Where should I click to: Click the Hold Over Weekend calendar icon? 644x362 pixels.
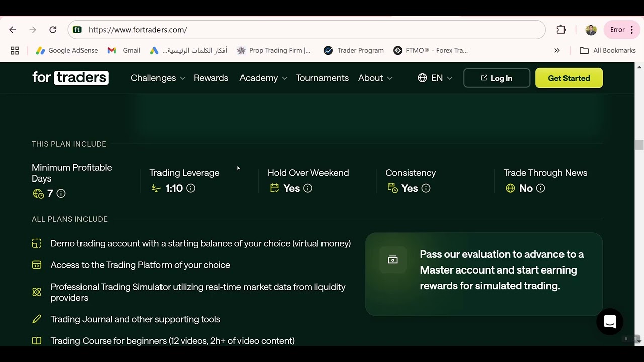pos(274,188)
